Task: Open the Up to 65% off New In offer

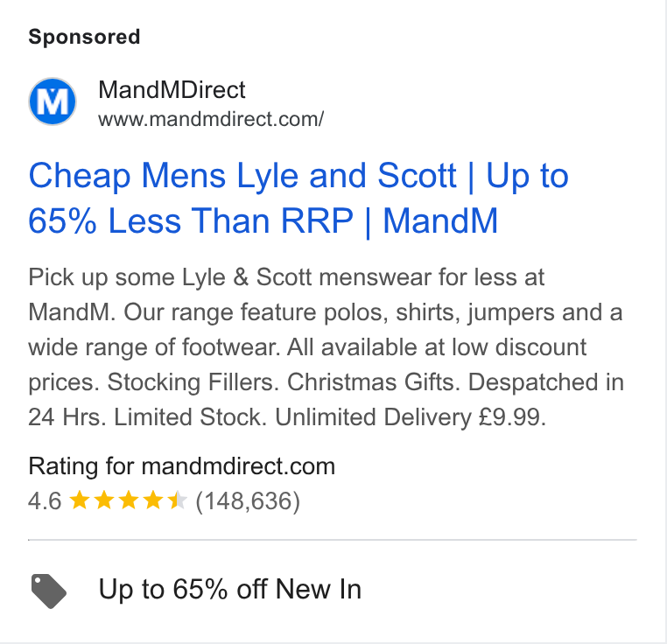Action: point(229,589)
